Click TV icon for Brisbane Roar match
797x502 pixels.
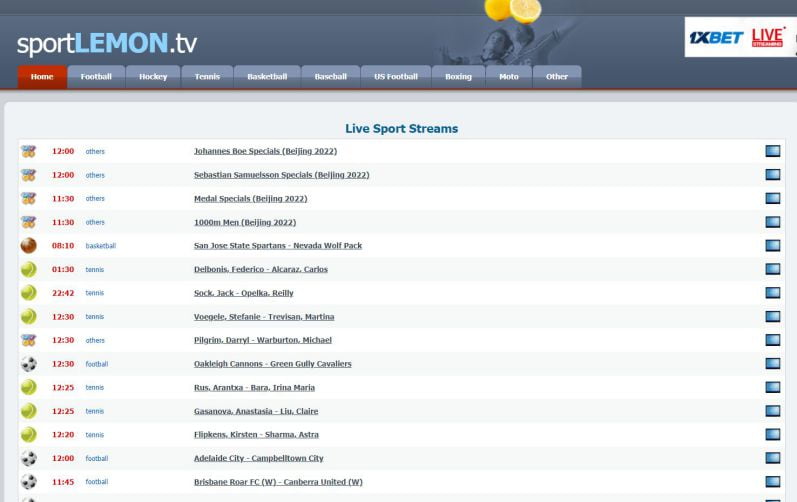(773, 482)
